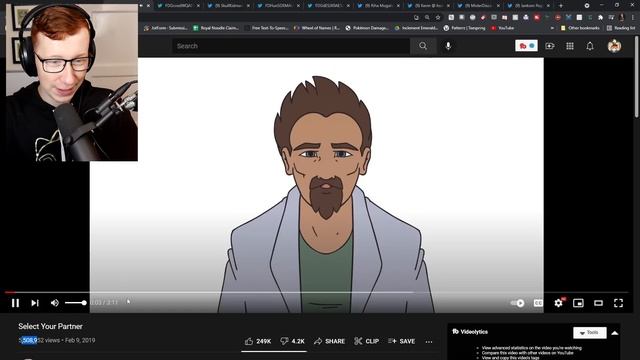Screen dimensions: 640x360
Task: Click the page vertical scrollbar
Action: [x=637, y=78]
